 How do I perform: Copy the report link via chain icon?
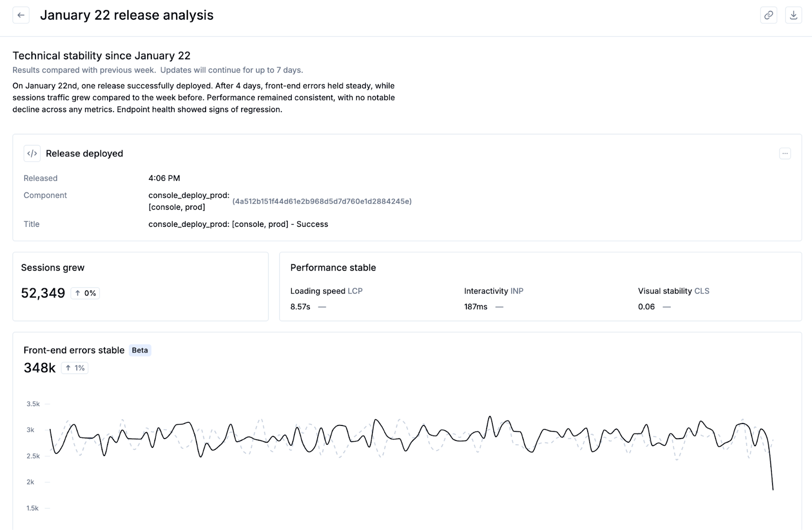[x=768, y=15]
